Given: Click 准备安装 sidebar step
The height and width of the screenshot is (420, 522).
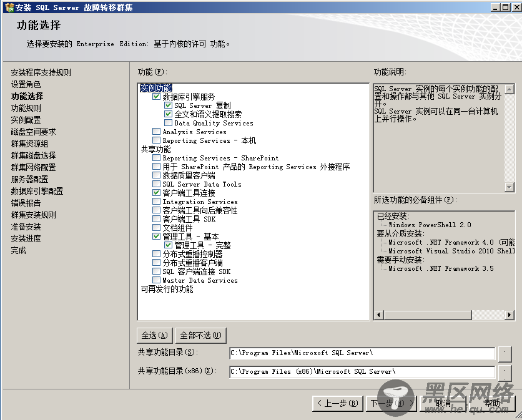Looking at the screenshot, I should (x=26, y=227).
